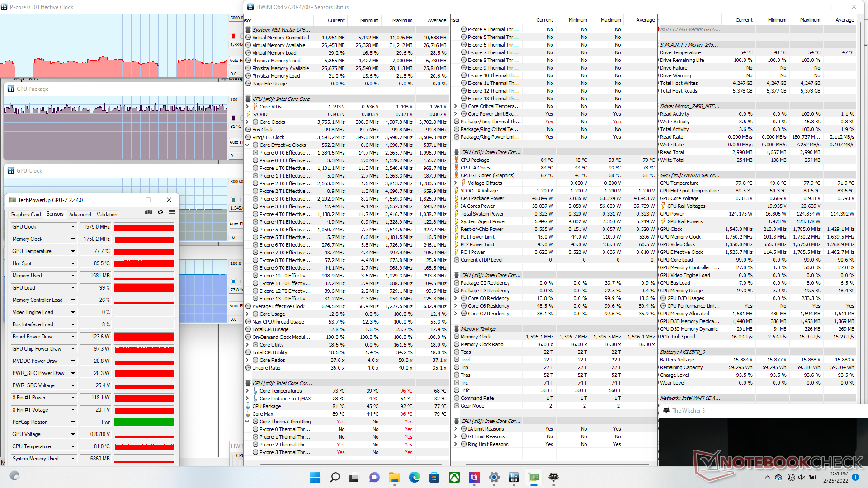
Task: Select the Memory Clock Ratio row
Action: tap(555, 344)
